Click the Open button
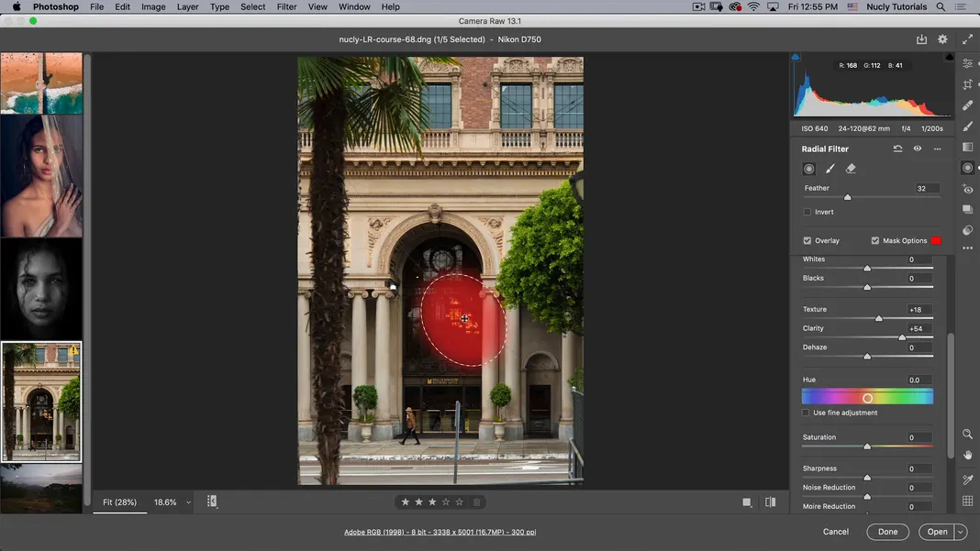980x551 pixels. (937, 532)
